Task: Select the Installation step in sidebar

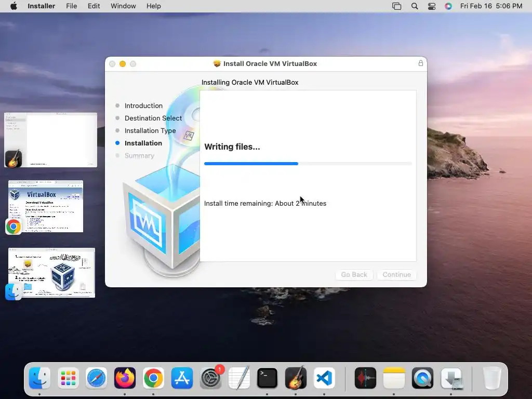Action: pyautogui.click(x=143, y=143)
